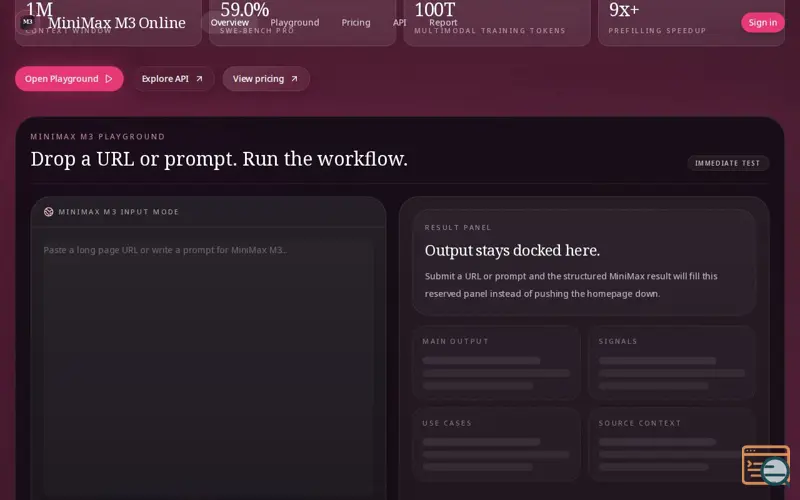This screenshot has height=500, width=800.
Task: Click 'Drop a URL or prompt' heading
Action: [219, 159]
